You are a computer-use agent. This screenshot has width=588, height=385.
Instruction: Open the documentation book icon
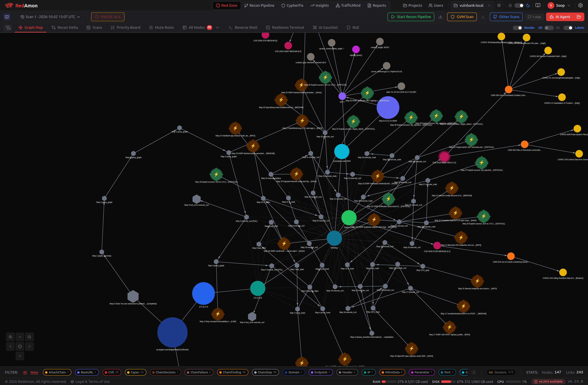tap(538, 6)
